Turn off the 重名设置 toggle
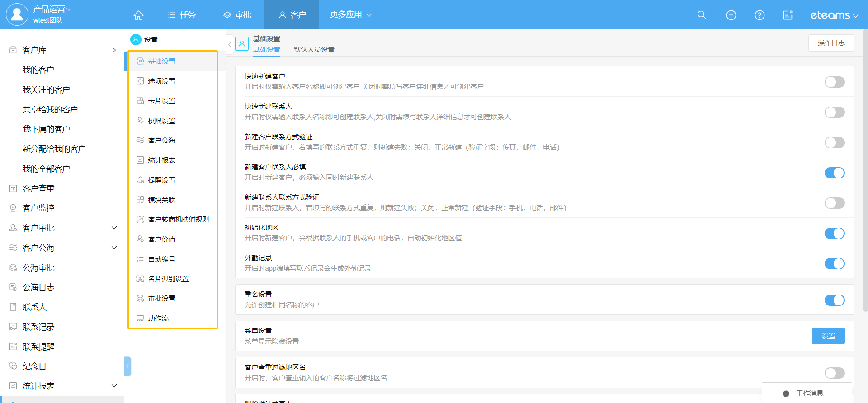868x403 pixels. (x=834, y=300)
